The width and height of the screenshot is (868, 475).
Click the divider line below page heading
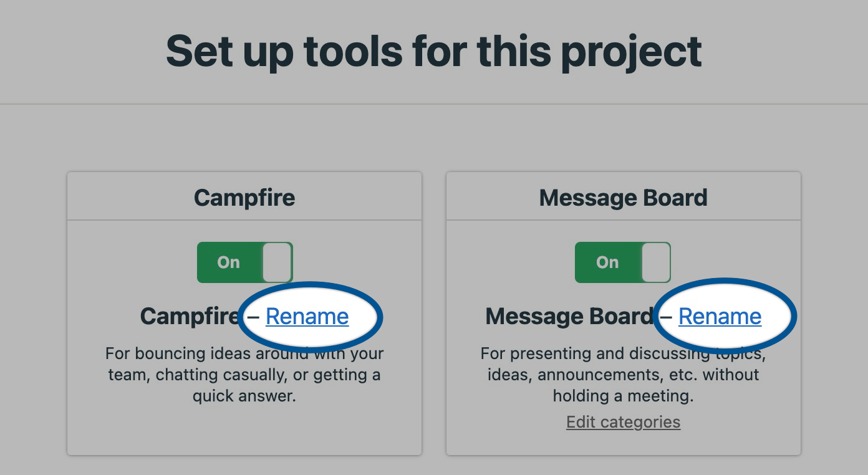click(x=434, y=103)
